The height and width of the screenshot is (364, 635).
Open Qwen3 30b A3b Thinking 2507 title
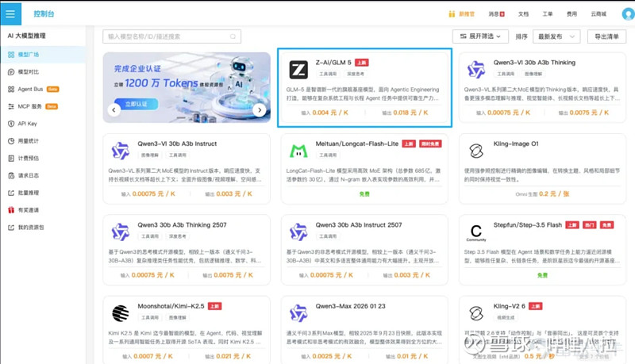pos(182,225)
